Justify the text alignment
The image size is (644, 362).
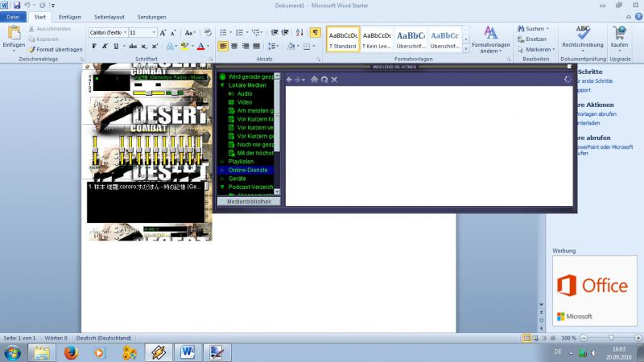point(256,47)
